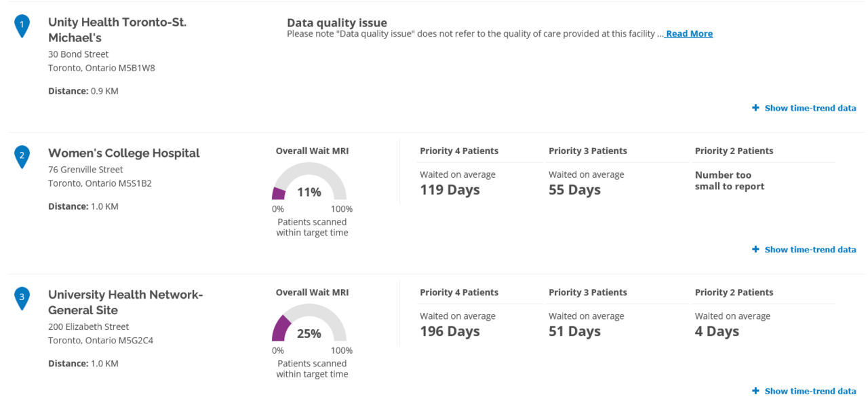Click plus icon for Women's College time-trend

[x=755, y=250]
